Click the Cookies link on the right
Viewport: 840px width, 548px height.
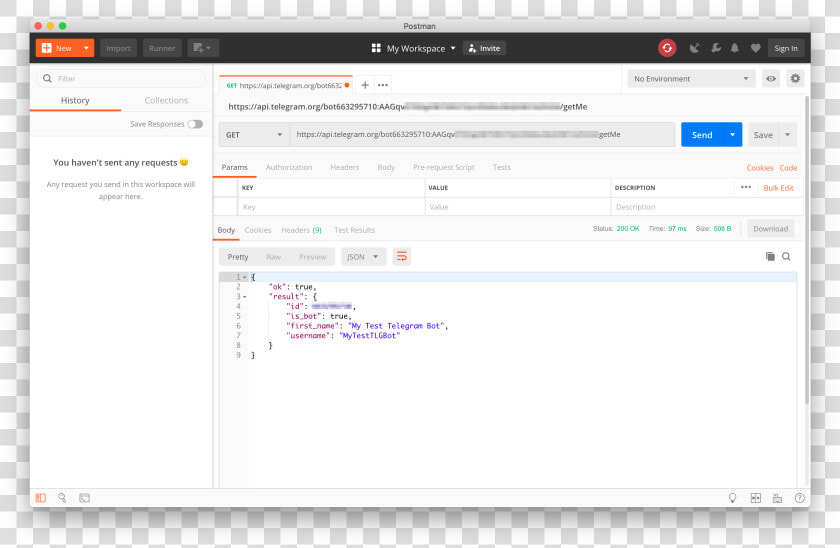[760, 168]
